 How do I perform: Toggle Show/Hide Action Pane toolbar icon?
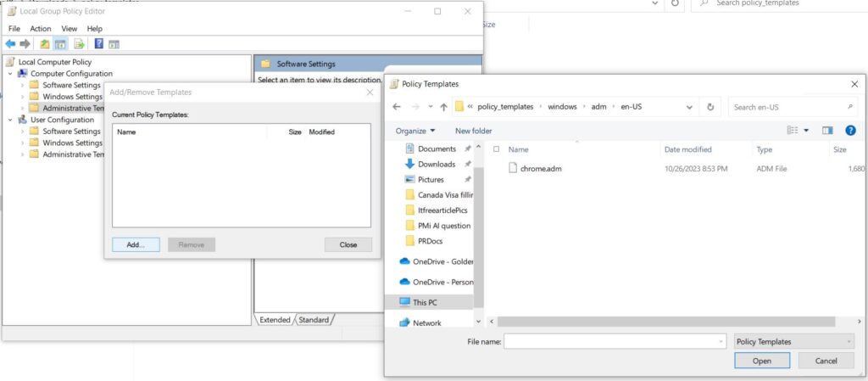pyautogui.click(x=114, y=44)
